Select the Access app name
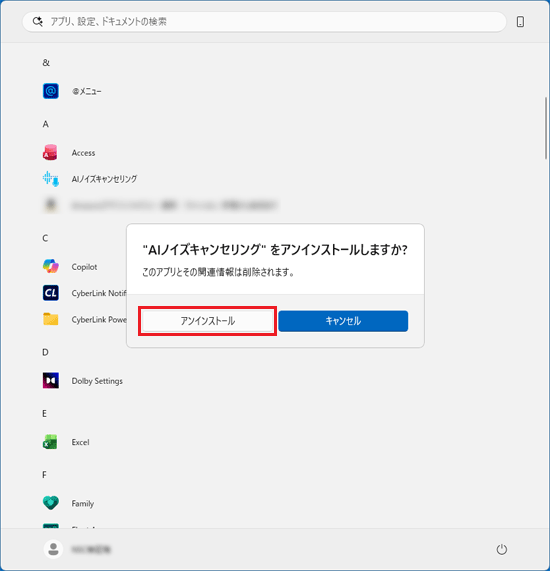Viewport: 550px width, 571px height. (x=83, y=153)
